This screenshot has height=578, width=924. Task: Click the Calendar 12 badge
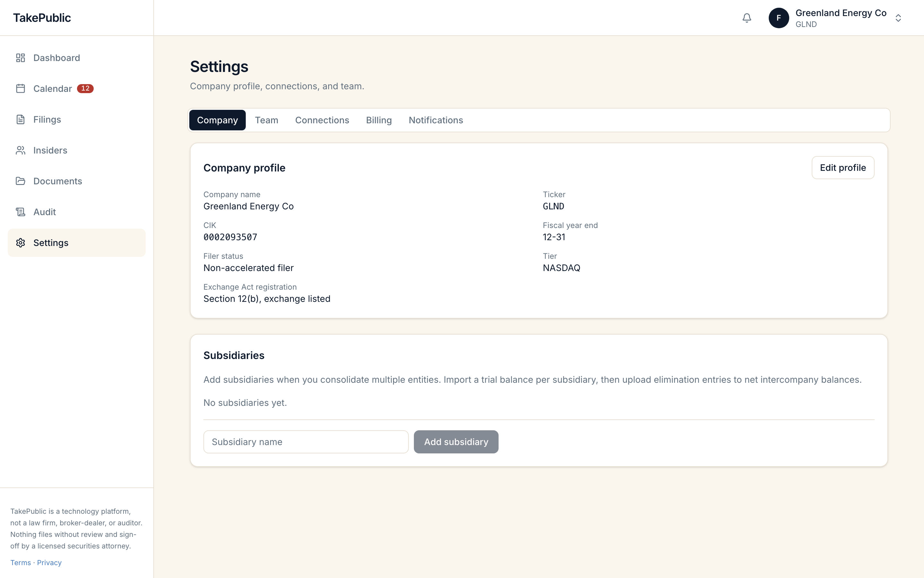click(85, 89)
